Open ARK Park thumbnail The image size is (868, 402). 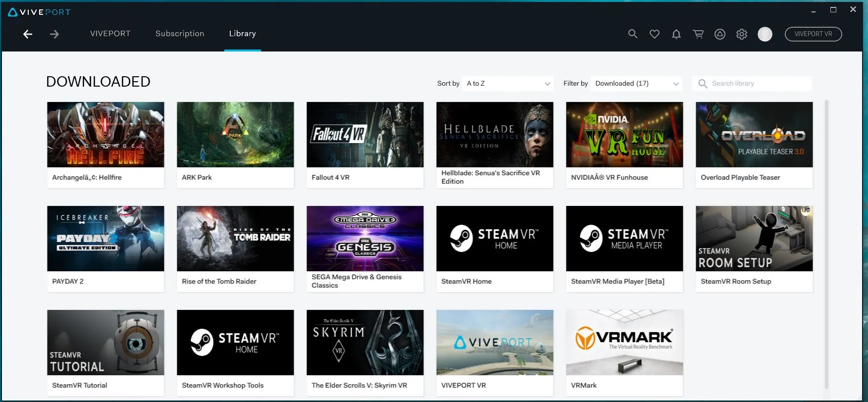(235, 135)
